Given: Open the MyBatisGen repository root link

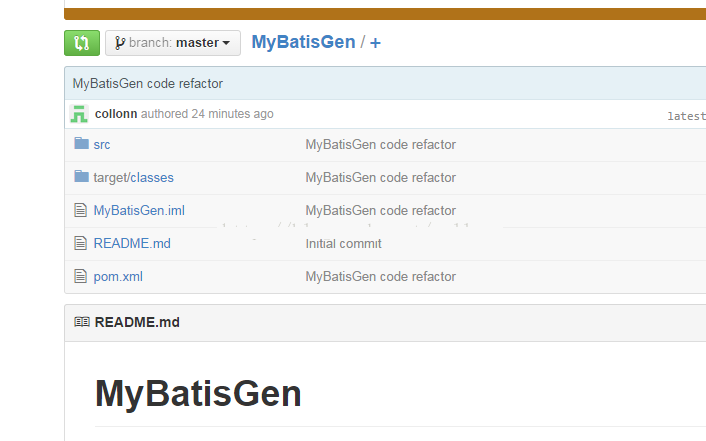Looking at the screenshot, I should tap(303, 42).
